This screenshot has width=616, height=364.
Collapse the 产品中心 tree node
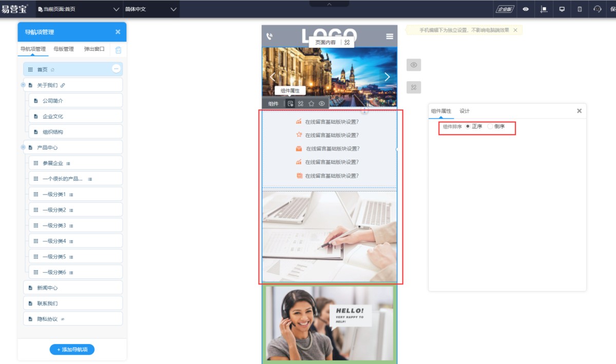coord(23,147)
